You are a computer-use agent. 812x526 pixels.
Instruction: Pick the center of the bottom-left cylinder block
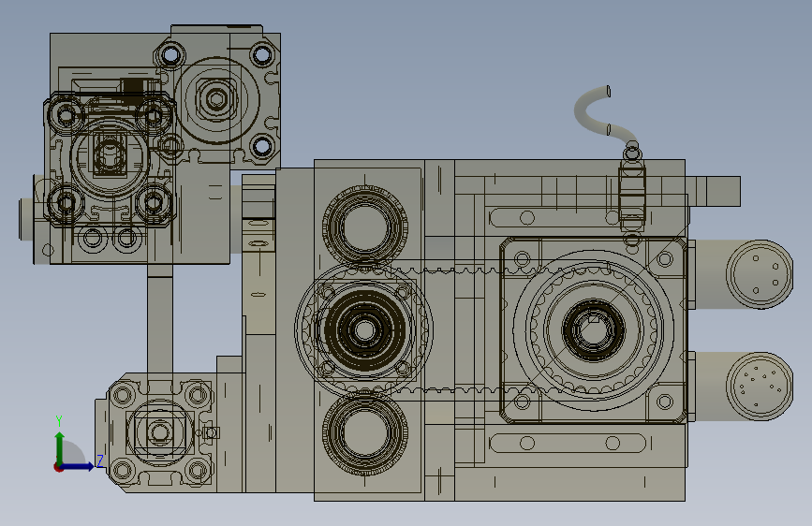click(159, 431)
